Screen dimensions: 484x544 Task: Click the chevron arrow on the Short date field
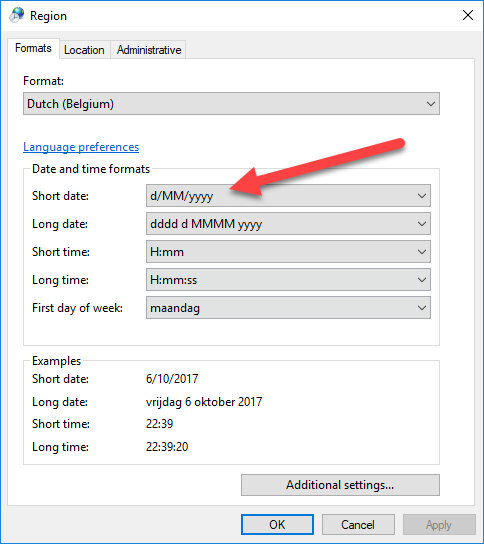click(422, 196)
